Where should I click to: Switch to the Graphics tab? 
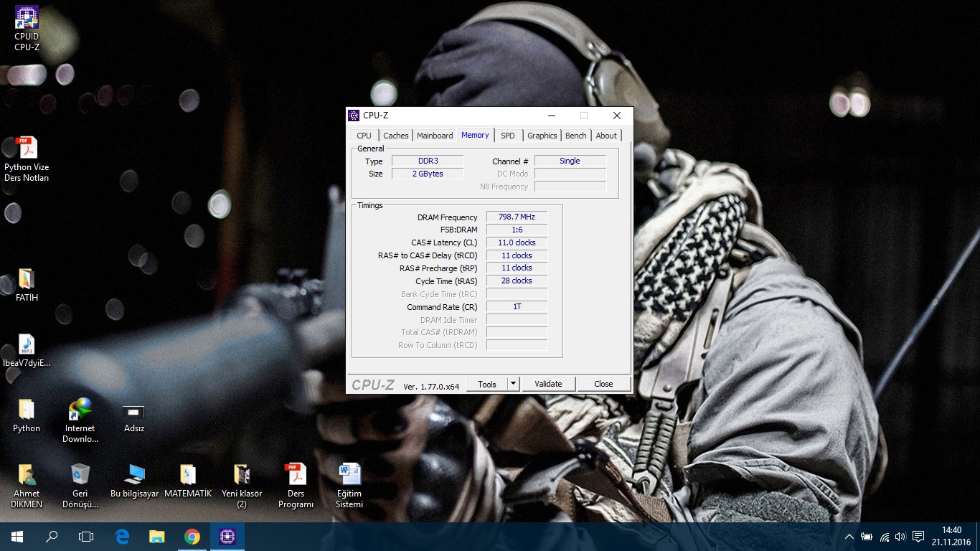coord(542,136)
